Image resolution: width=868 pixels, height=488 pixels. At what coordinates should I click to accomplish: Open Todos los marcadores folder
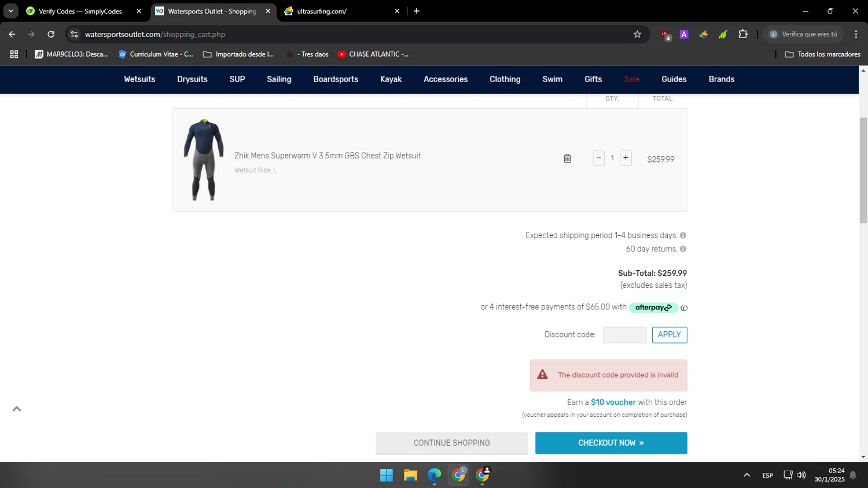click(822, 54)
